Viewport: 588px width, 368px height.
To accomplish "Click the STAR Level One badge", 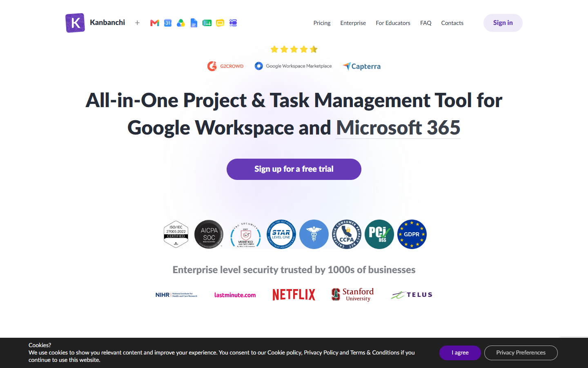I will (x=281, y=234).
